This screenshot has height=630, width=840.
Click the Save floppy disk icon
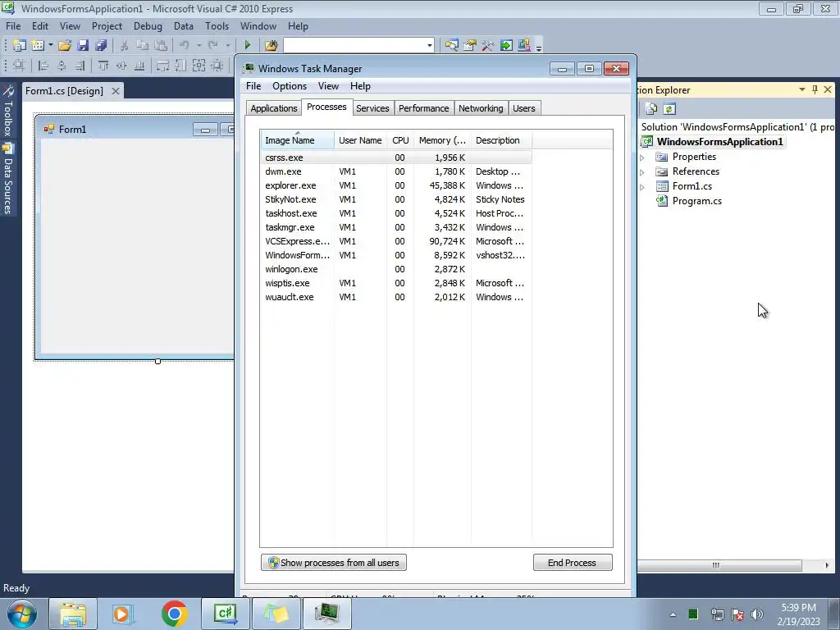point(83,46)
